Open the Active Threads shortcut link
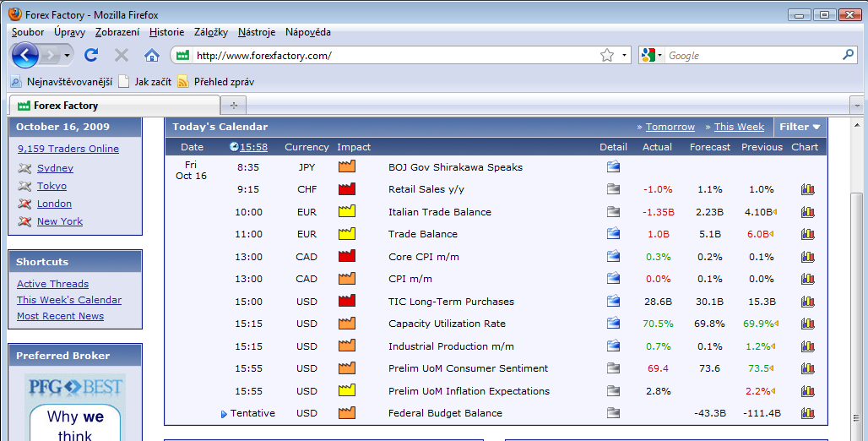 tap(52, 284)
